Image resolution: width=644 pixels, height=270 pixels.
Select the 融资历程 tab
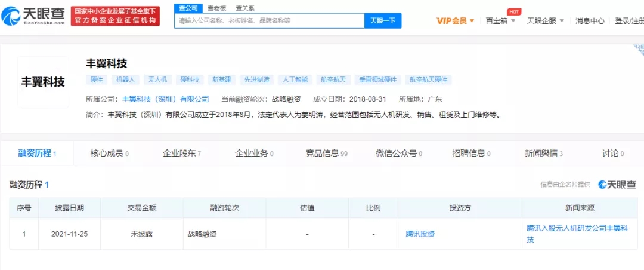pos(37,154)
